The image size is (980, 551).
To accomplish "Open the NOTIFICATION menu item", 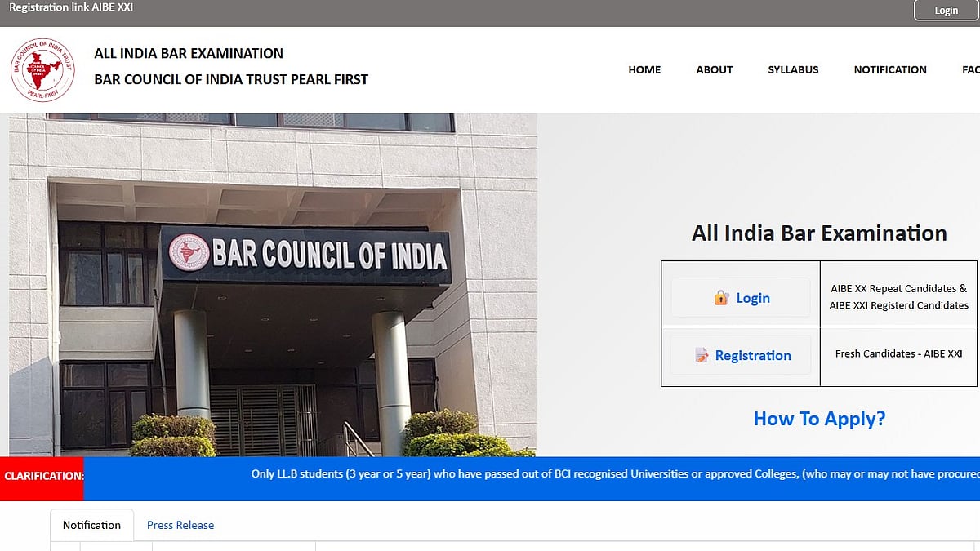I will pyautogui.click(x=890, y=70).
